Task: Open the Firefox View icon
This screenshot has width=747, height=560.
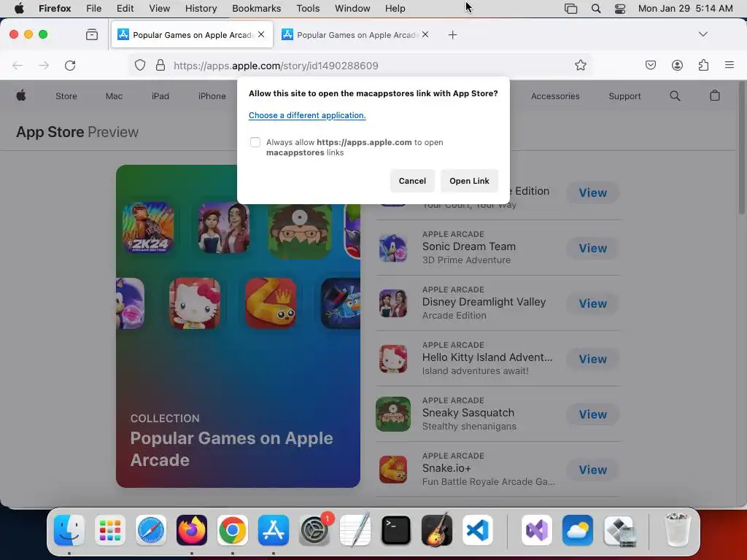Action: coord(92,34)
